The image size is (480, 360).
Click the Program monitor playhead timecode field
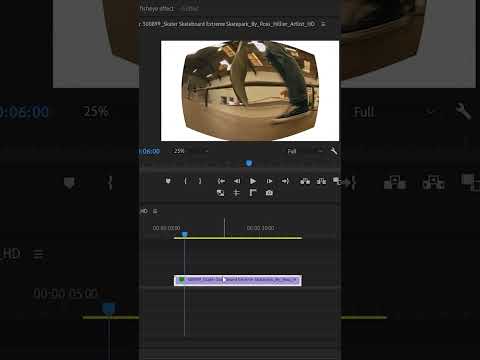(x=149, y=151)
